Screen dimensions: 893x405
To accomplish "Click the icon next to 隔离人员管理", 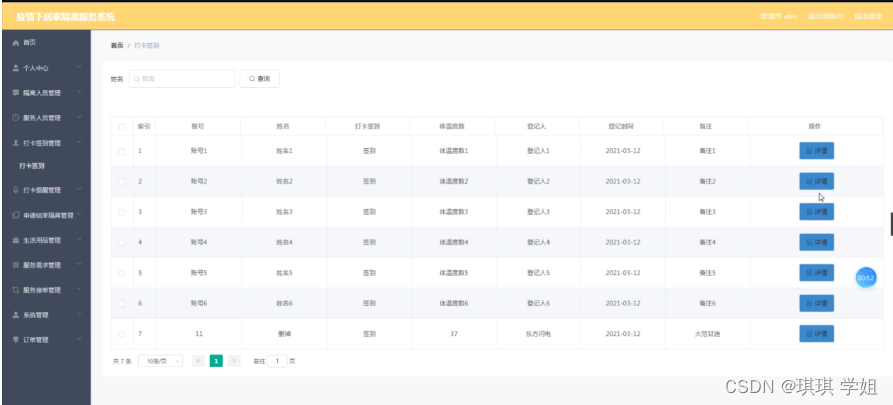I will 16,93.
